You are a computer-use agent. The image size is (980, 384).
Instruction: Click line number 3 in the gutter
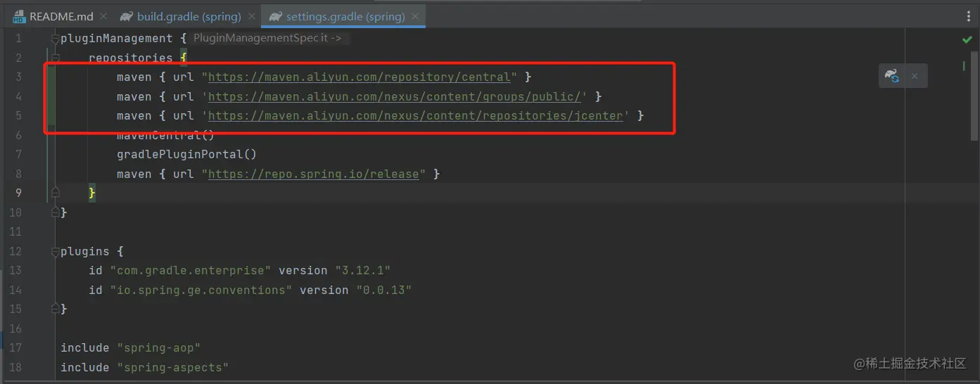tap(18, 77)
